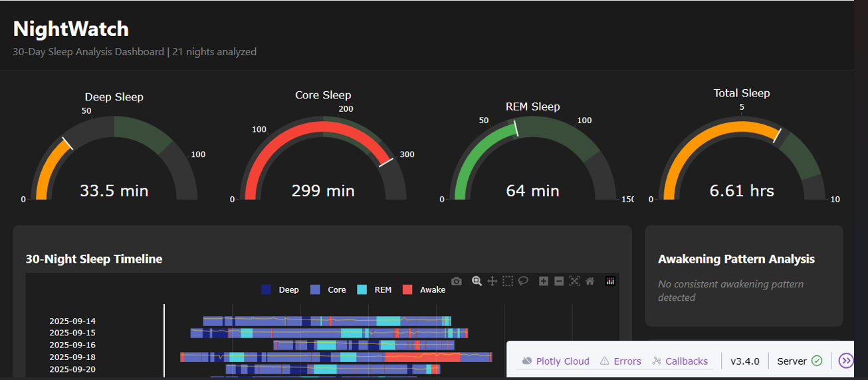
Task: Click the 64 min gauge value
Action: point(533,191)
